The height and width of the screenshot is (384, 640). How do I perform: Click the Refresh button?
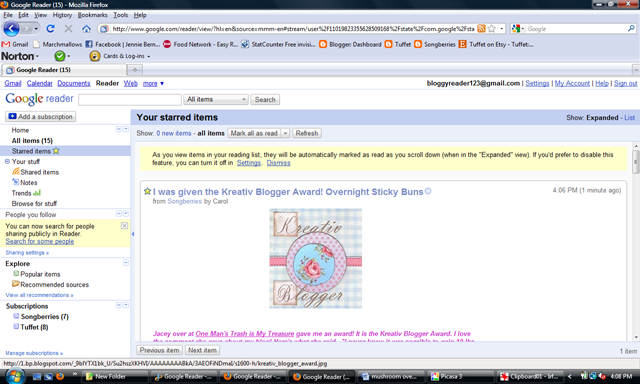click(307, 133)
